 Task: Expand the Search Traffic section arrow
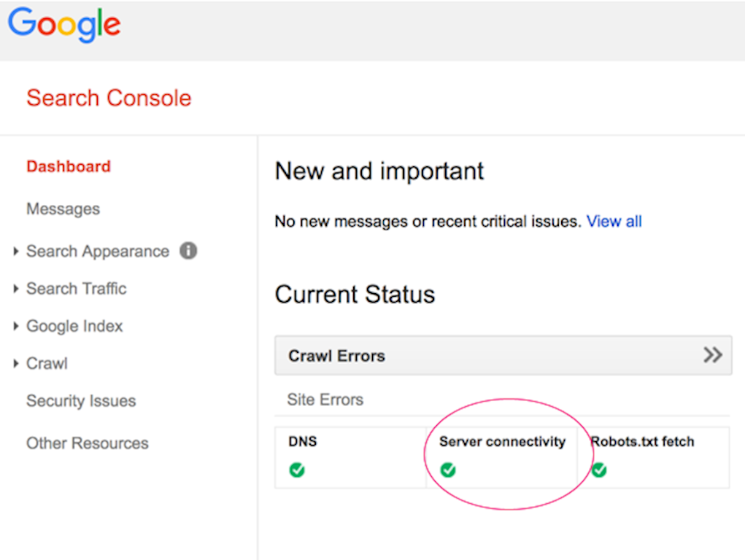[x=16, y=289]
